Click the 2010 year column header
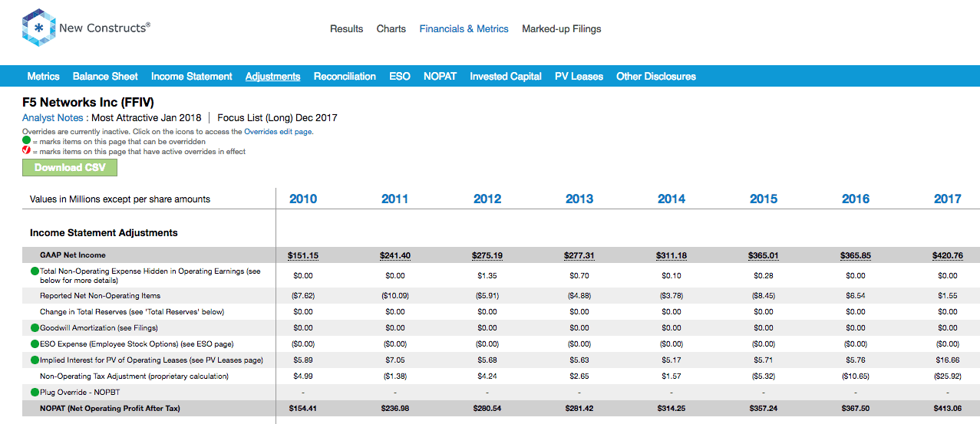980x424 pixels. coord(303,199)
